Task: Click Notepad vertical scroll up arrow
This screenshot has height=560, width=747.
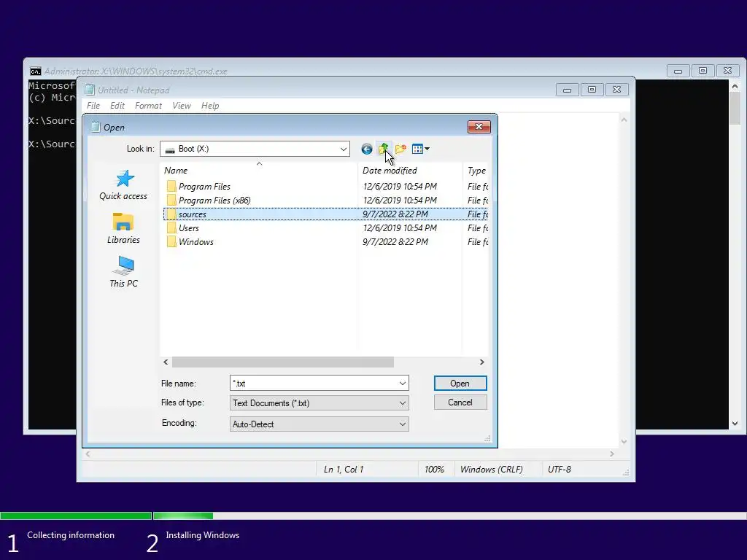Action: (624, 120)
